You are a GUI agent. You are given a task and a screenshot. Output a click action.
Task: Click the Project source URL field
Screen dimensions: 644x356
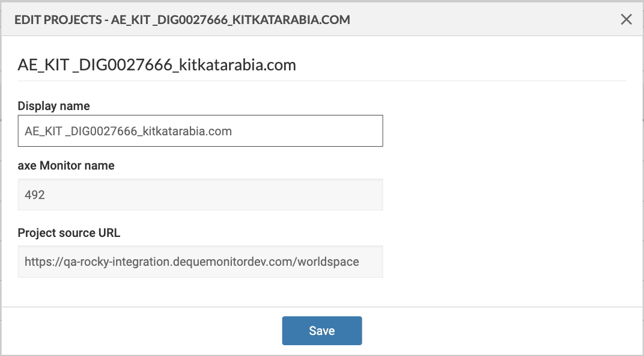coord(200,262)
